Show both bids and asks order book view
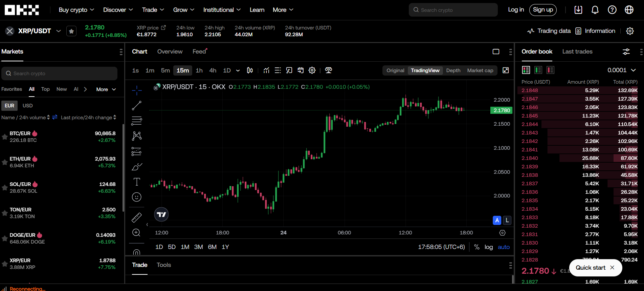Screen dimensions: 644x291 click(x=526, y=70)
